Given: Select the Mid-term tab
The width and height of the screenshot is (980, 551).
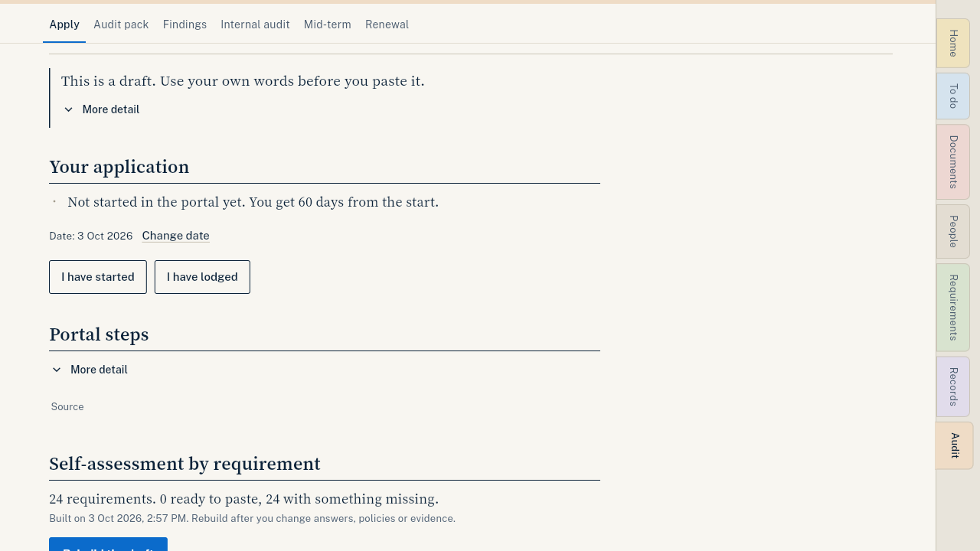Looking at the screenshot, I should click(x=327, y=24).
